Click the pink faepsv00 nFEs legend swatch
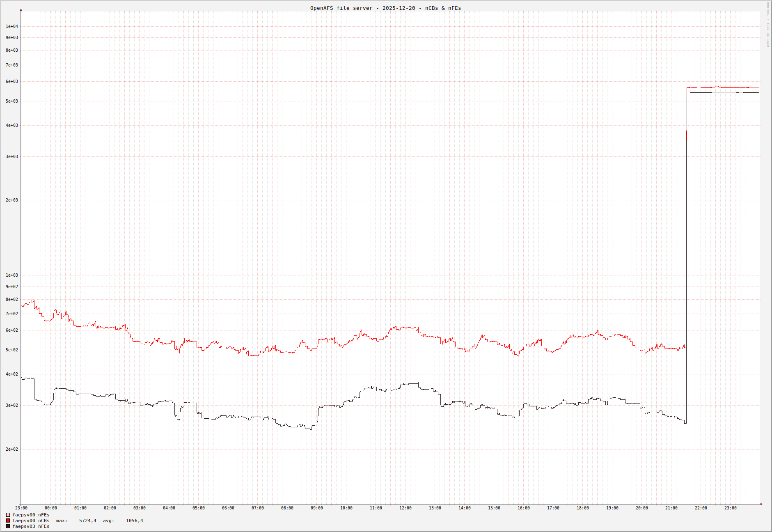 click(8, 515)
